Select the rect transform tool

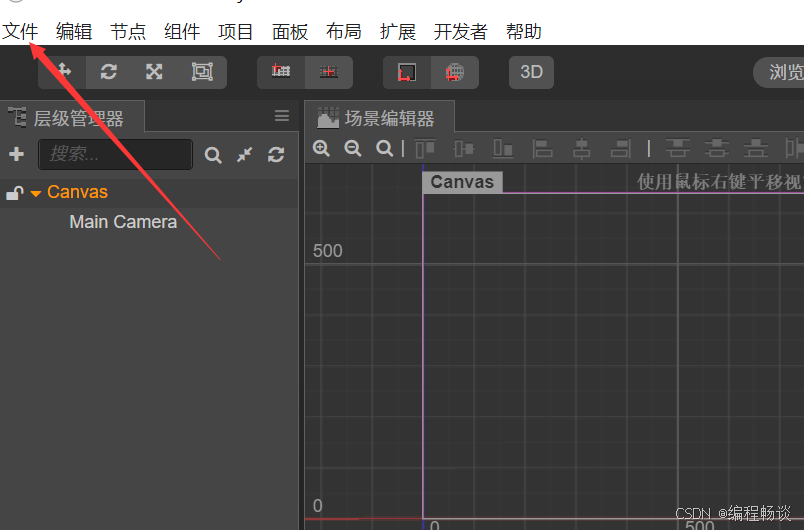(202, 72)
